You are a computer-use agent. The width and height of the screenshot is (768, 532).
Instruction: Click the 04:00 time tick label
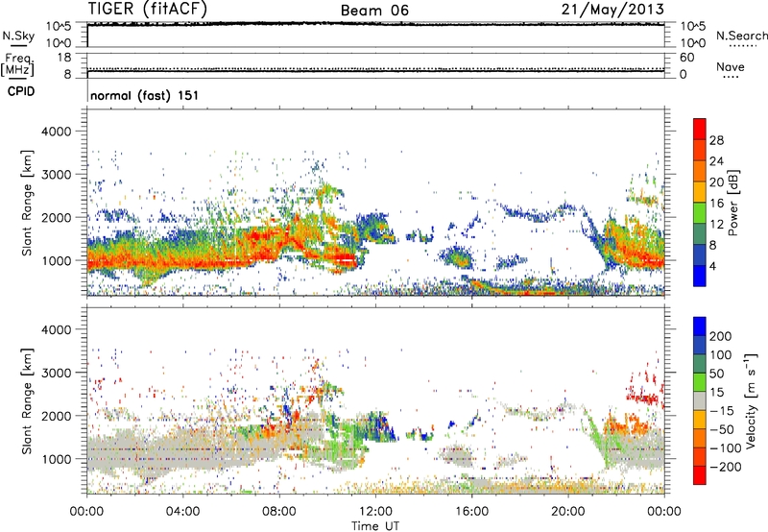coord(182,512)
